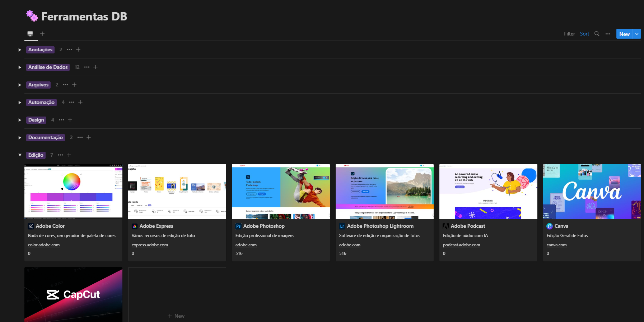Click the Arquivos tag label

click(x=38, y=85)
